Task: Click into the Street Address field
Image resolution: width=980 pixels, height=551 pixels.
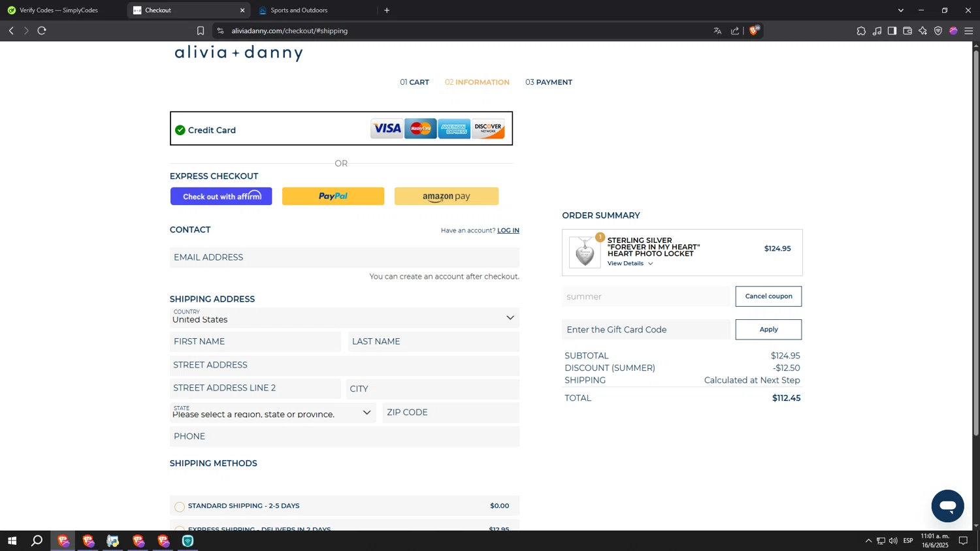Action: [344, 365]
